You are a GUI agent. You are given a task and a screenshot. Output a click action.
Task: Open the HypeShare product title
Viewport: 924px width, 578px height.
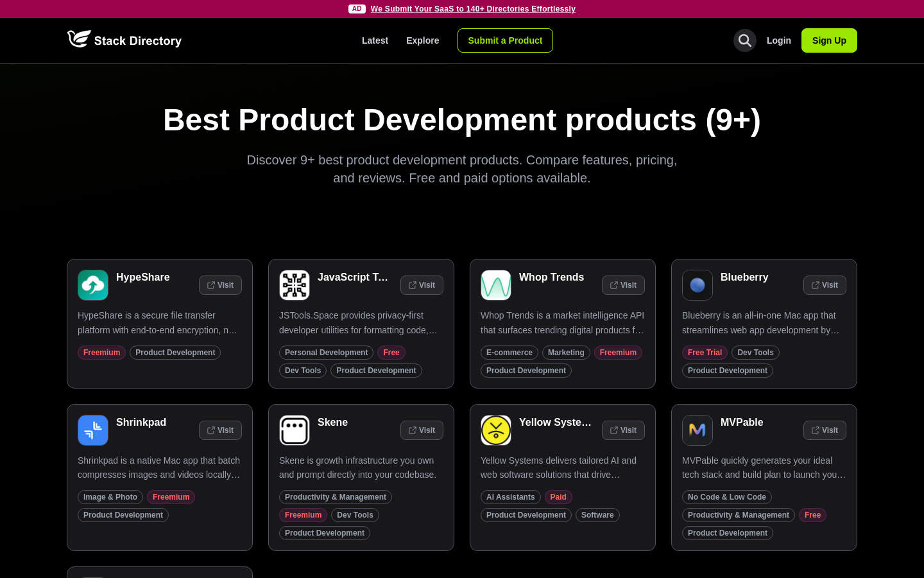point(143,277)
